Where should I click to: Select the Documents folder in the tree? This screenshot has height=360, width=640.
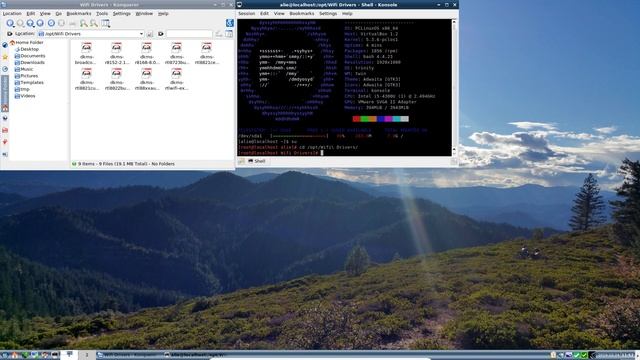click(30, 56)
